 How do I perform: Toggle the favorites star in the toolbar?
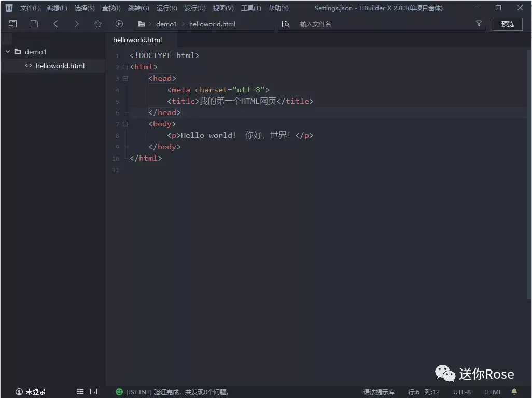click(97, 24)
